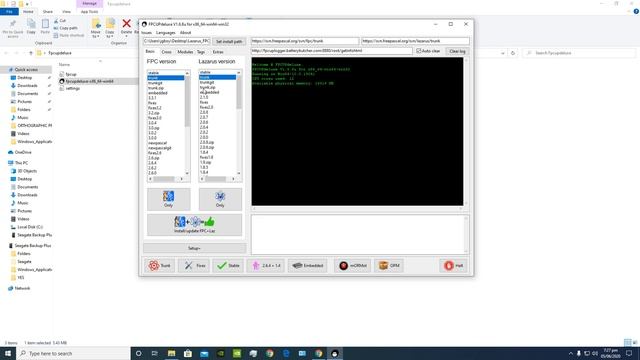Select 'settings' file in Explorer

[x=73, y=88]
